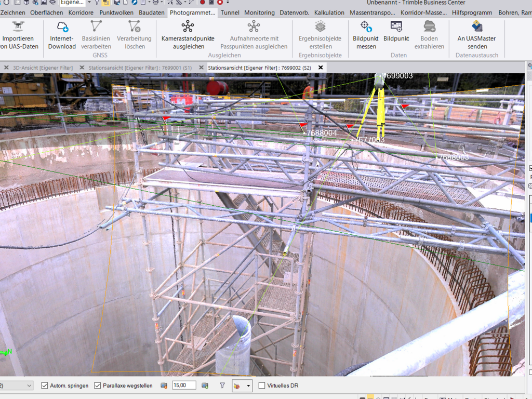The height and width of the screenshot is (399, 532).
Task: Open the Datenvorb. ribbon tab
Action: tap(295, 12)
